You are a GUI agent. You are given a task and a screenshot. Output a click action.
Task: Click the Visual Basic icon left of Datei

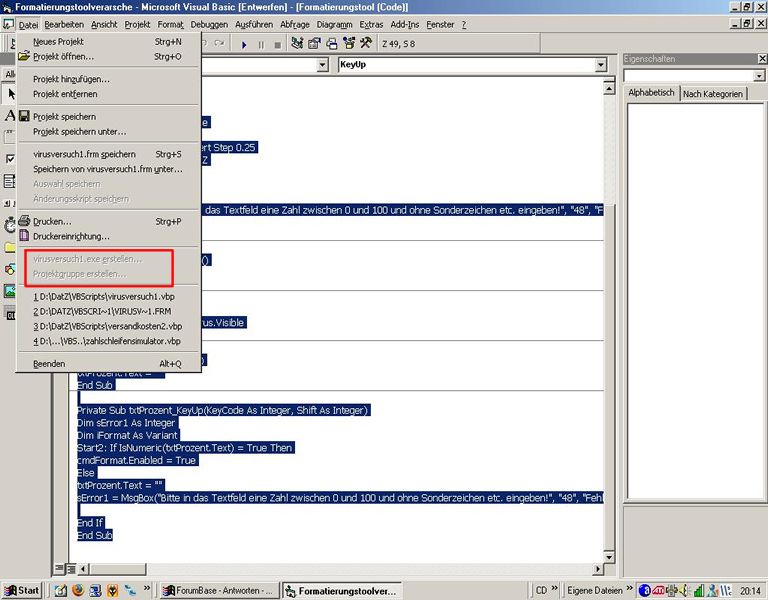tap(8, 24)
